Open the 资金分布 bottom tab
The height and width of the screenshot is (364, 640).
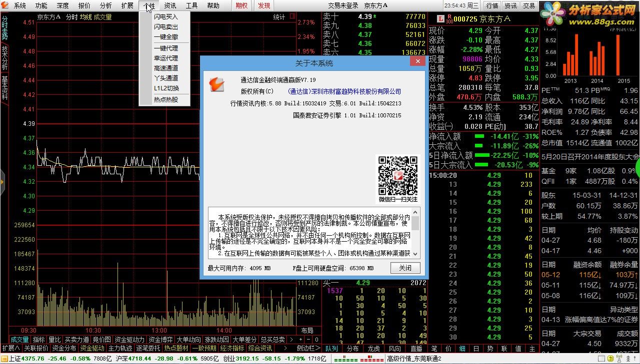click(x=64, y=348)
